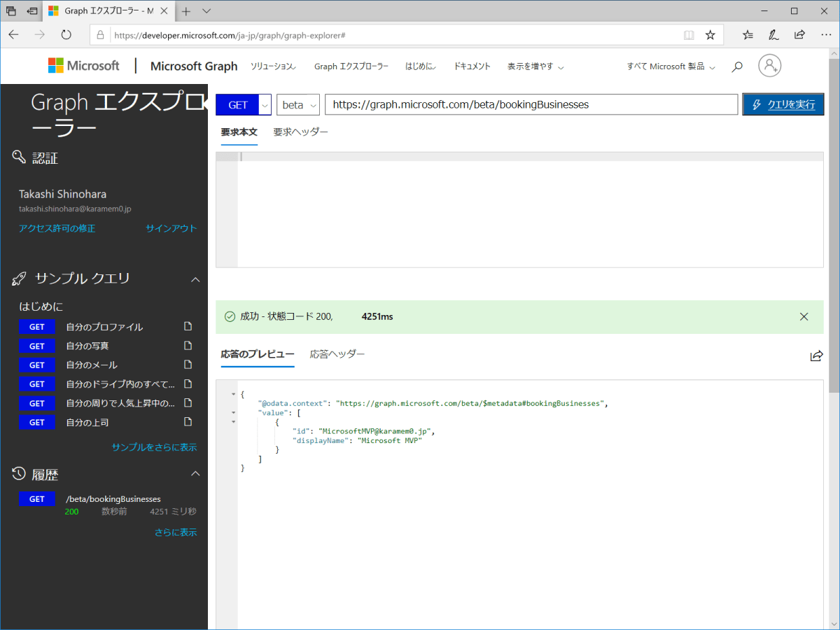Open Graph エクスプローラー in top navigation
Screen dimensions: 840x630
point(351,66)
